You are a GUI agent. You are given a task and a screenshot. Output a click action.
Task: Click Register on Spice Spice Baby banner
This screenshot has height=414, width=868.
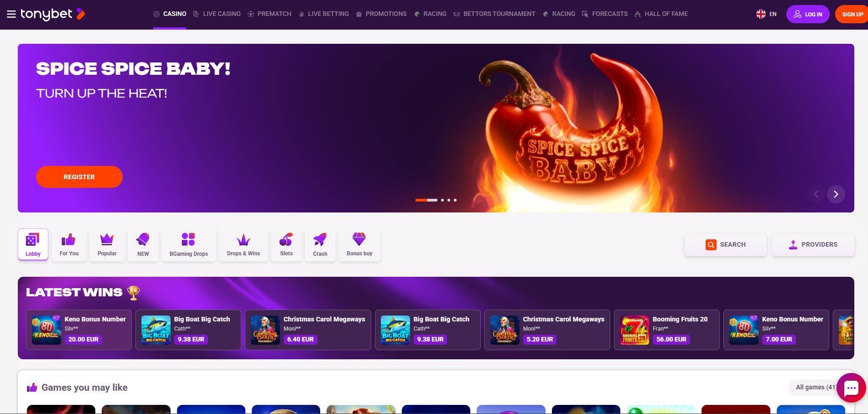point(79,177)
